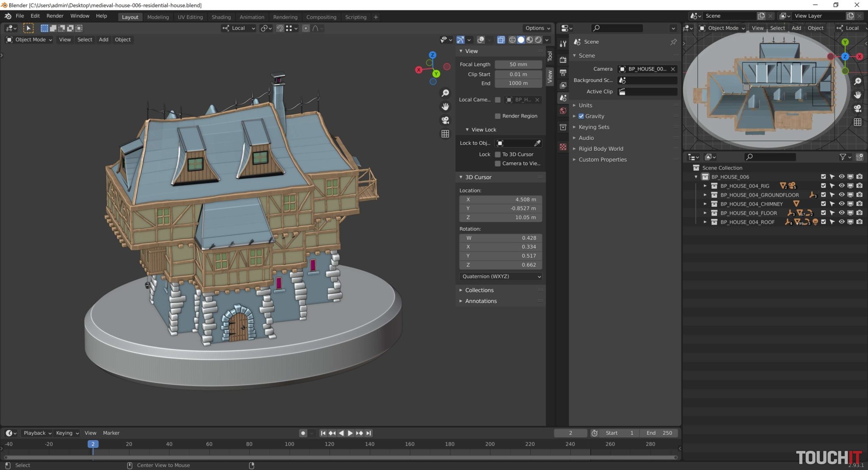The width and height of the screenshot is (868, 470).
Task: Click the Focal Length value field
Action: [518, 64]
